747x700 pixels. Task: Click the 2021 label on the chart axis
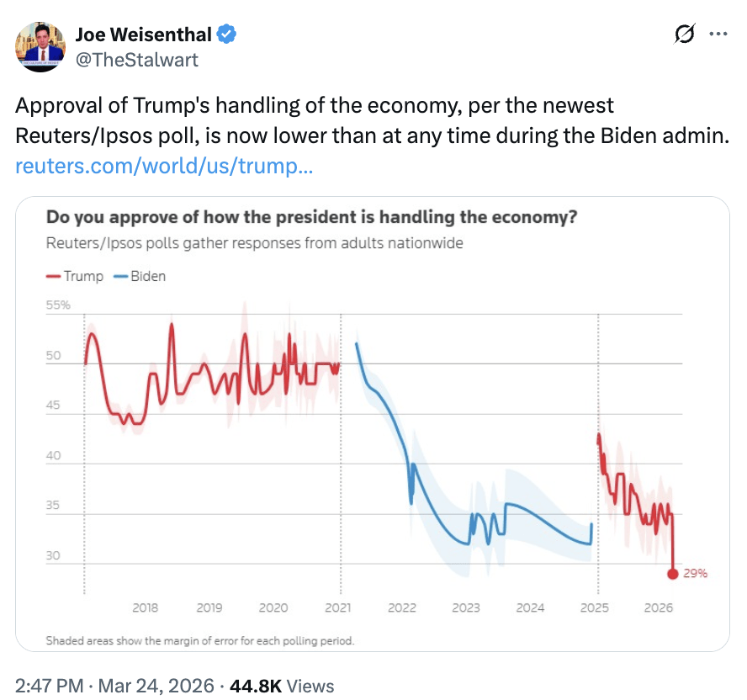337,607
